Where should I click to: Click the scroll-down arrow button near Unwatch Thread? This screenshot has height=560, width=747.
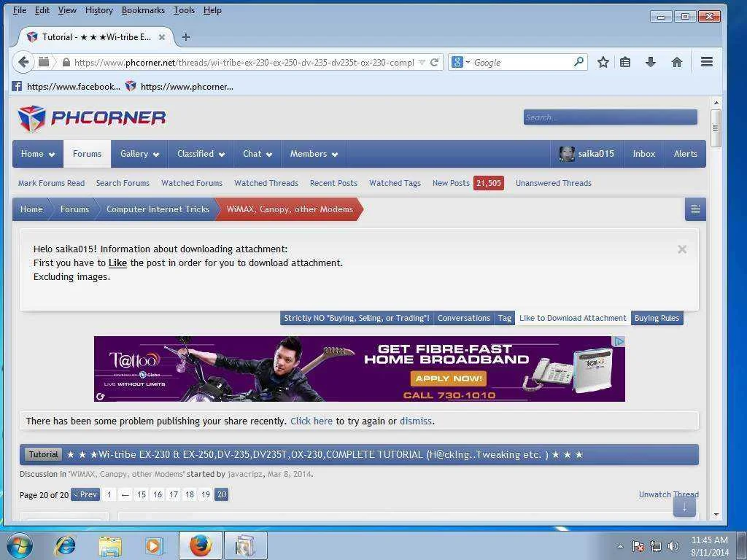684,507
